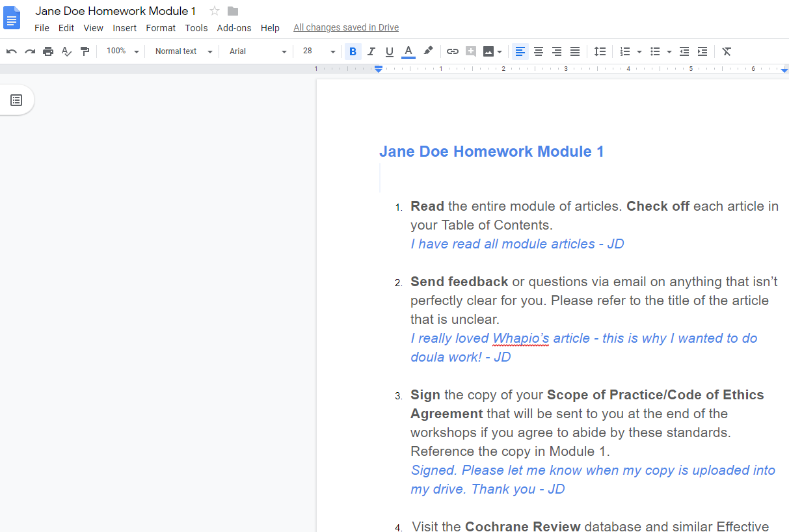Viewport: 789px width, 532px height.
Task: Move document using folder icon
Action: pos(233,11)
